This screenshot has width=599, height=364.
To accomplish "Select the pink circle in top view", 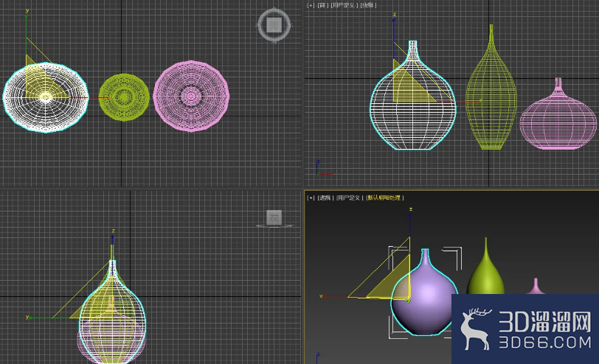I will [x=191, y=96].
